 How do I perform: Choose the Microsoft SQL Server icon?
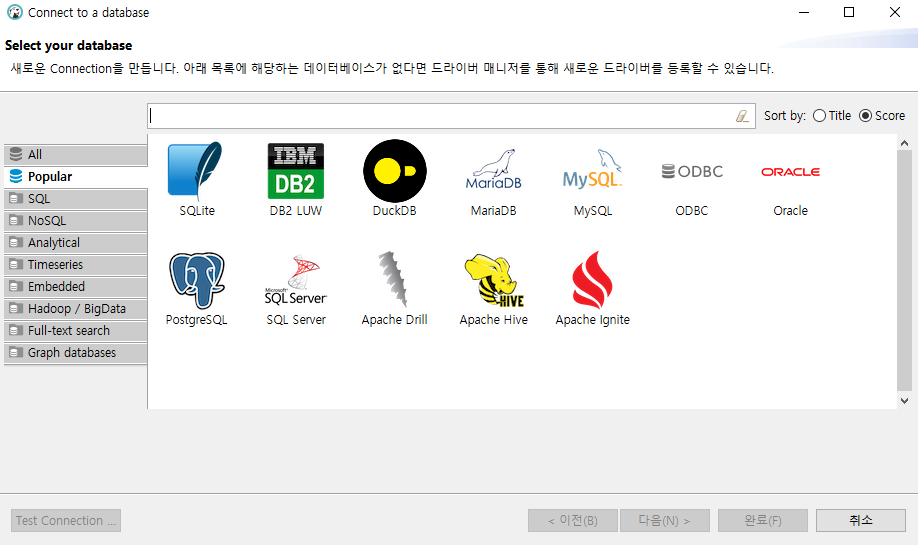pyautogui.click(x=296, y=280)
